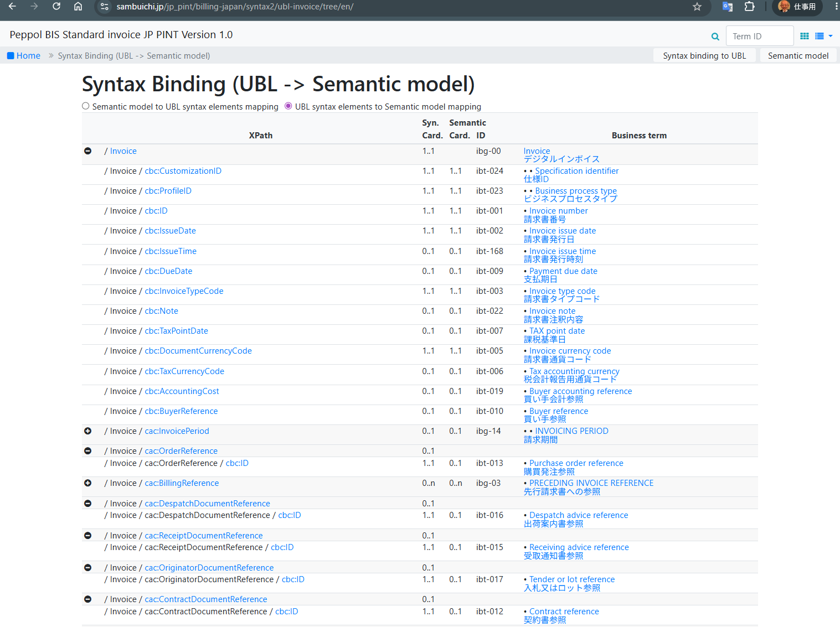Open the Business process type business term
The width and height of the screenshot is (840, 627).
click(x=576, y=191)
